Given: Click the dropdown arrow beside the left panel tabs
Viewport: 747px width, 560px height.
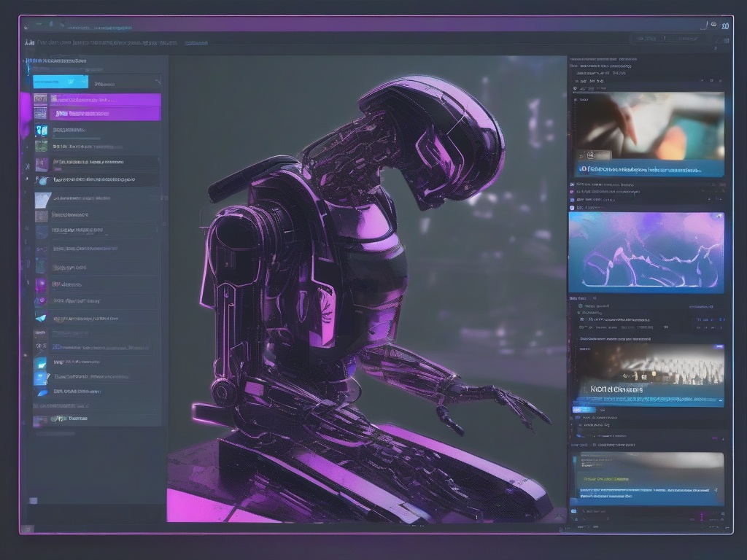Looking at the screenshot, I should coord(158,82).
